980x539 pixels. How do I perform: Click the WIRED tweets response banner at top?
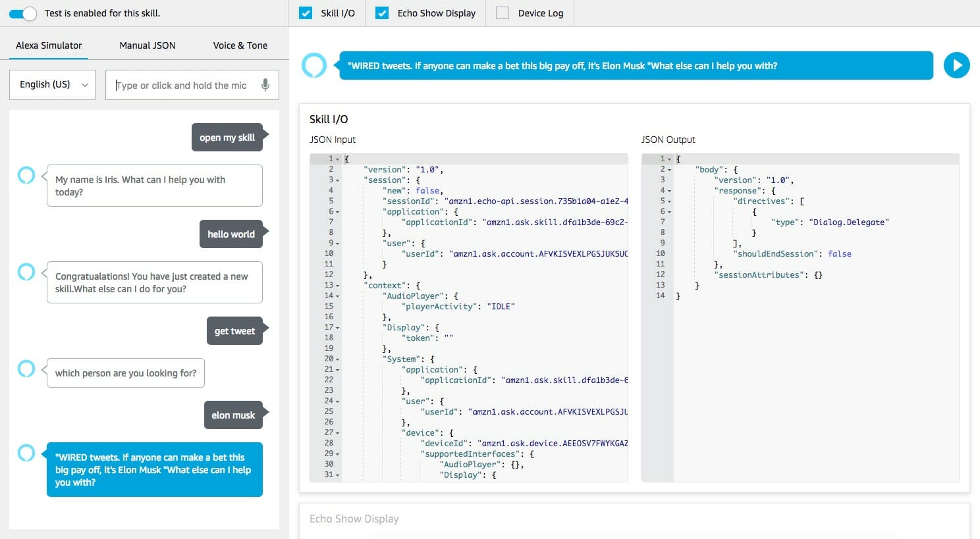tap(636, 66)
